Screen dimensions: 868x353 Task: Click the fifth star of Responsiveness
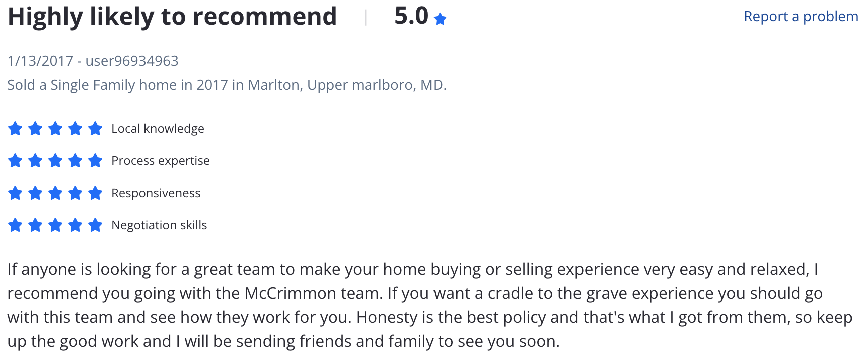95,193
